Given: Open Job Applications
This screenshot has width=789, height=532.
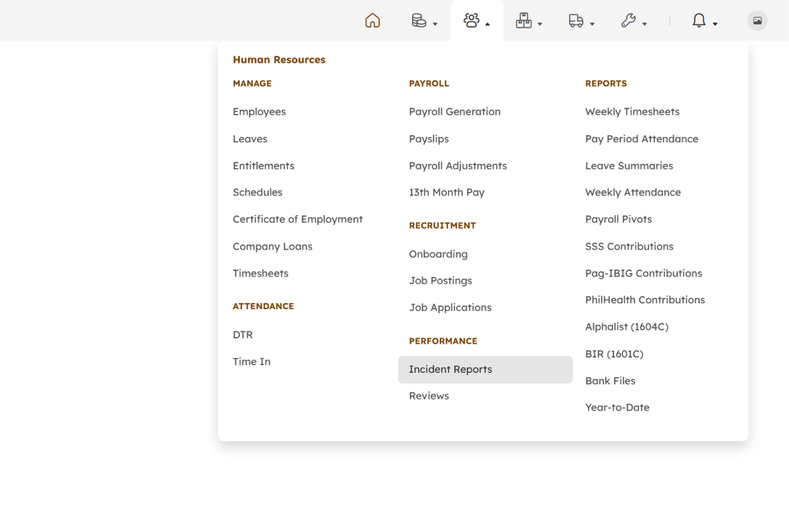Looking at the screenshot, I should click(450, 307).
